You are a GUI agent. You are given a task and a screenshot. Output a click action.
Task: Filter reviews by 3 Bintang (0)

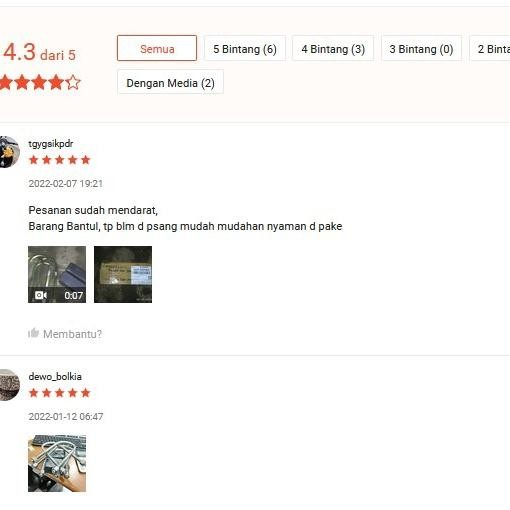(x=421, y=48)
